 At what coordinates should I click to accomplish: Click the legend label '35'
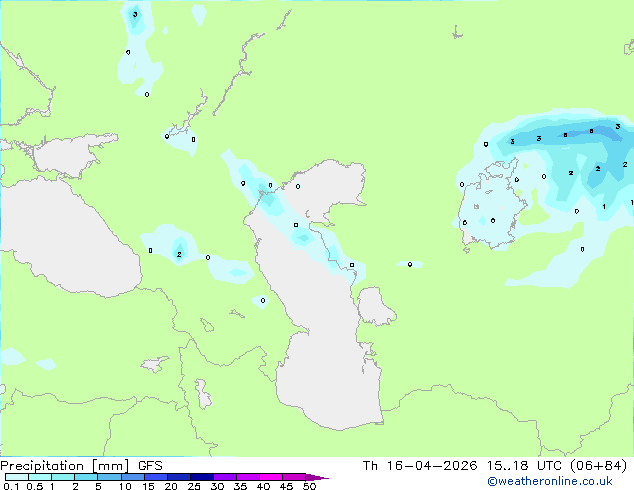240,486
